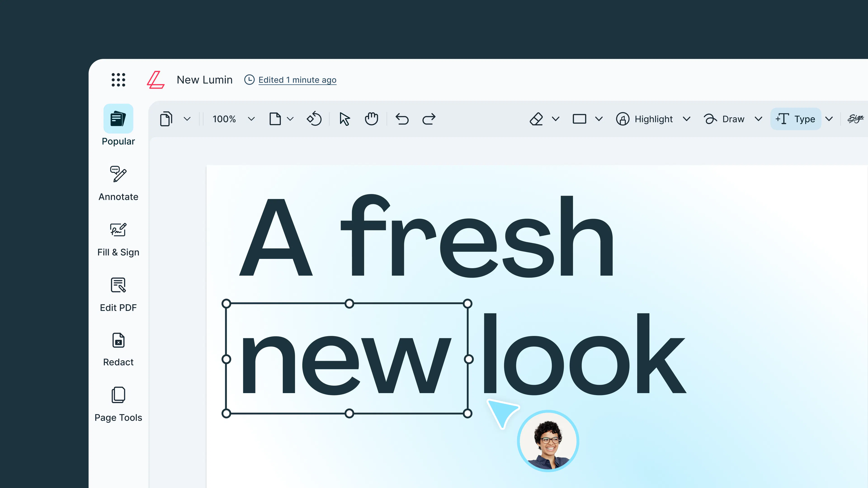Open the Page Tools tab
Screen dimensions: 868x488
[118, 404]
